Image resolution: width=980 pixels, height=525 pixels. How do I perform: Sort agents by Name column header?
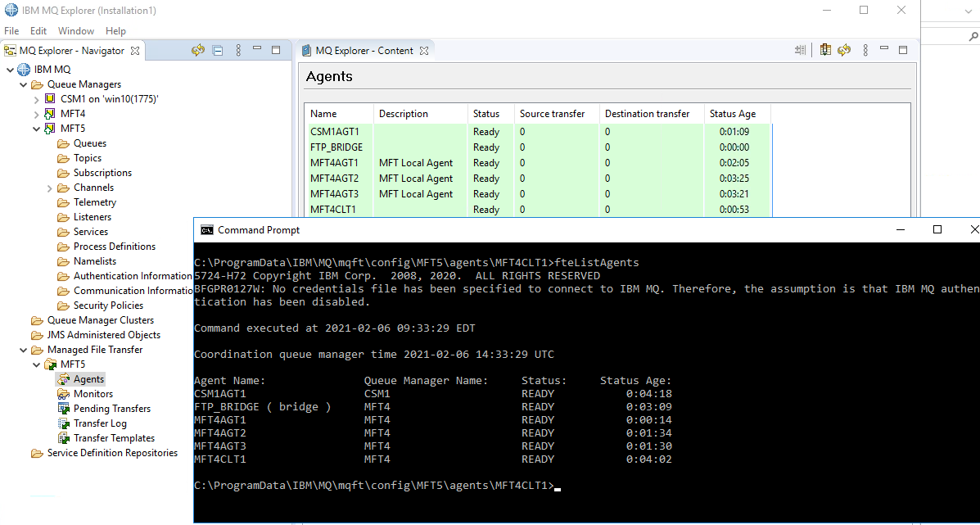click(341, 114)
